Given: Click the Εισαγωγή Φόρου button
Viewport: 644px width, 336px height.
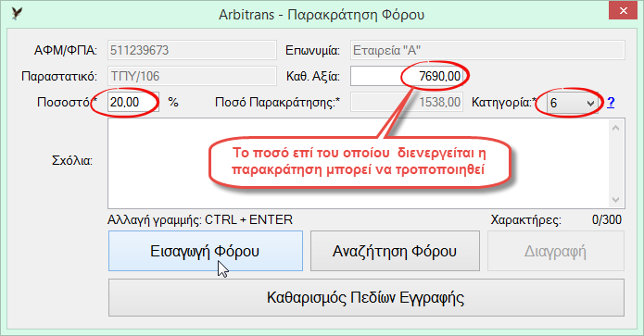Looking at the screenshot, I should coord(206,251).
